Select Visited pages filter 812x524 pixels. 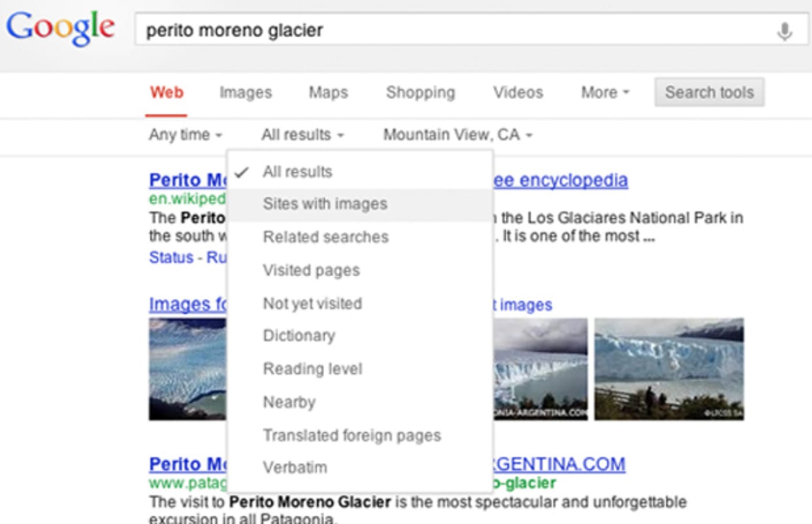[x=311, y=270]
